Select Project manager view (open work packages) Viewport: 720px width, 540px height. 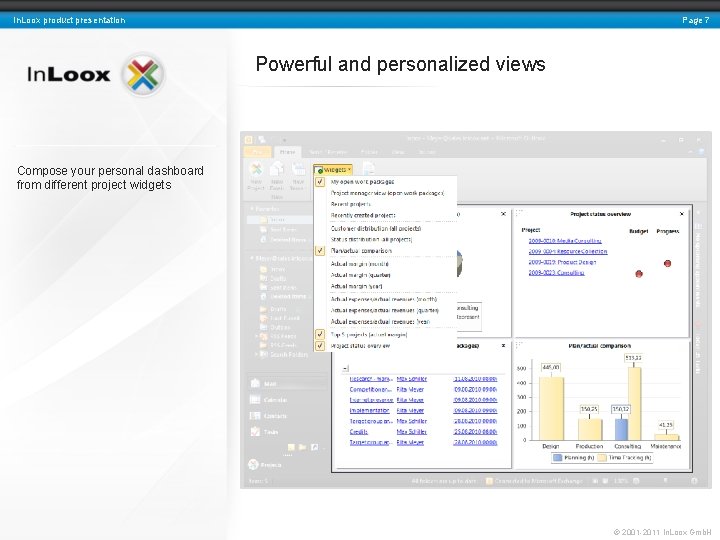(x=387, y=193)
